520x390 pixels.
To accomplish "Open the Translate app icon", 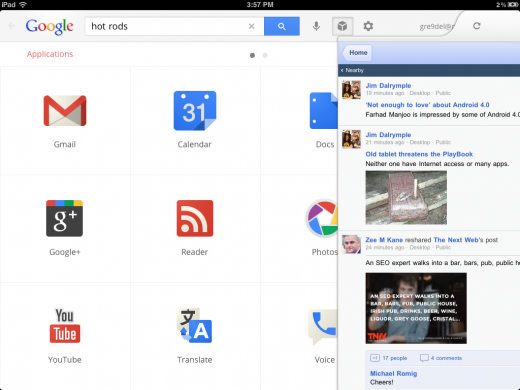I will pos(195,326).
